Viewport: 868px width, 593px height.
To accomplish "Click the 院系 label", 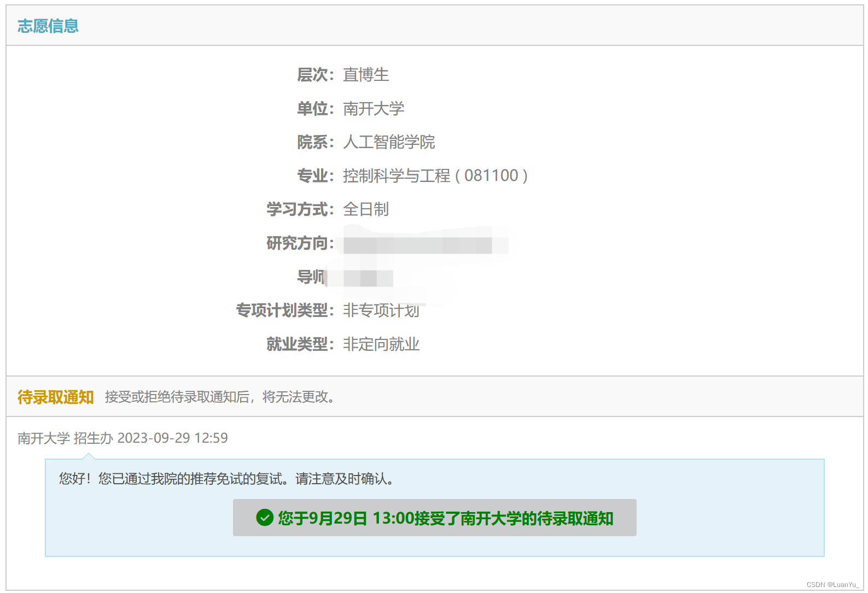I will click(x=316, y=142).
